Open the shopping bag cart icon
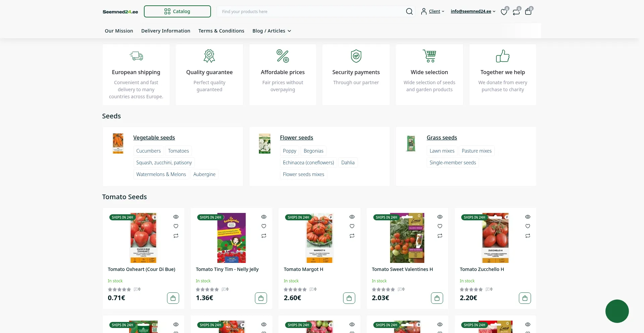Image resolution: width=644 pixels, height=333 pixels. pos(528,12)
